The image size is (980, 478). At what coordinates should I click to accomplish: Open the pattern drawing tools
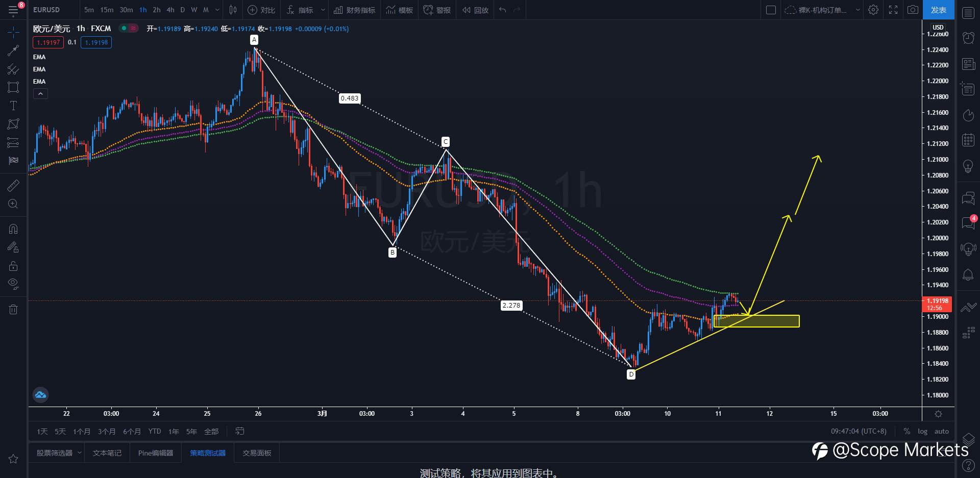point(13,124)
